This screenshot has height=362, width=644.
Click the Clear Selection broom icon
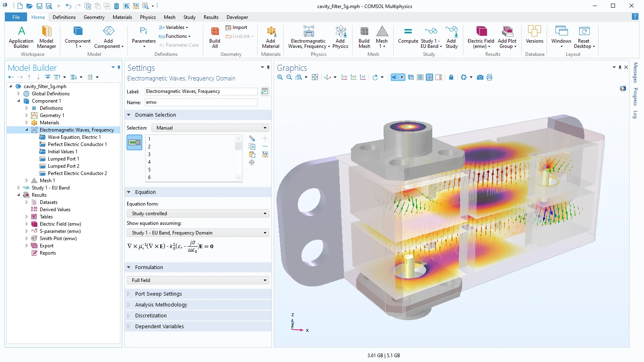(265, 154)
